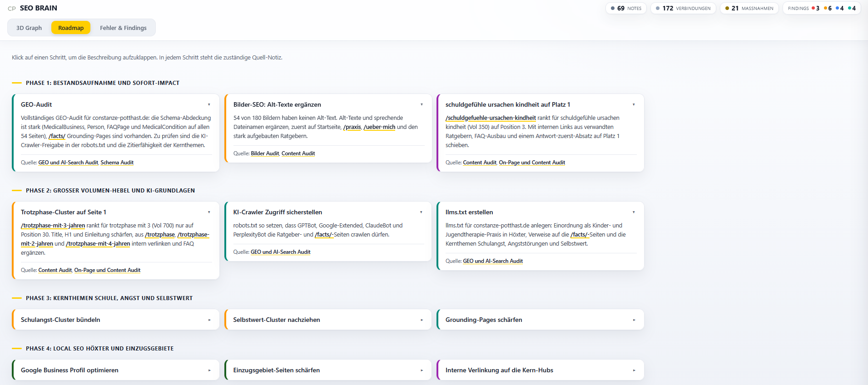This screenshot has height=385, width=868.
Task: Follow the /ueber-mich page link
Action: pyautogui.click(x=379, y=127)
